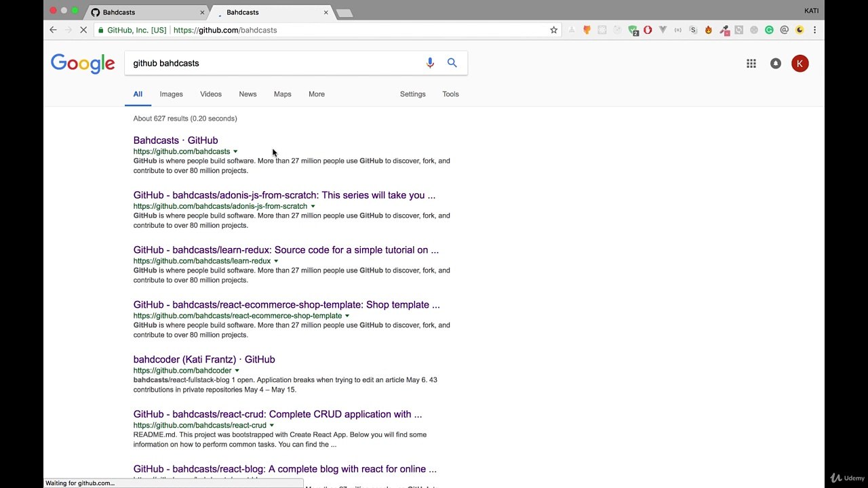The height and width of the screenshot is (488, 868).
Task: Open the bahdcasts/react-crud result
Action: (277, 414)
